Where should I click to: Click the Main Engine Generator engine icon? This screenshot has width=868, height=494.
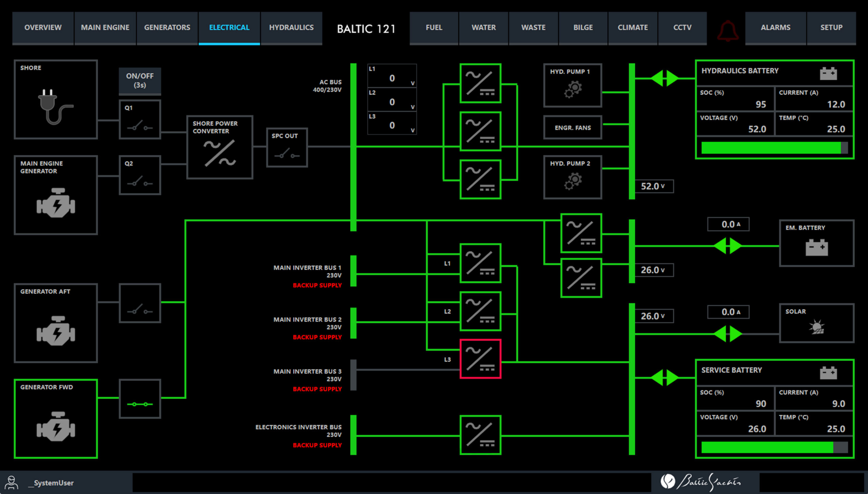56,203
